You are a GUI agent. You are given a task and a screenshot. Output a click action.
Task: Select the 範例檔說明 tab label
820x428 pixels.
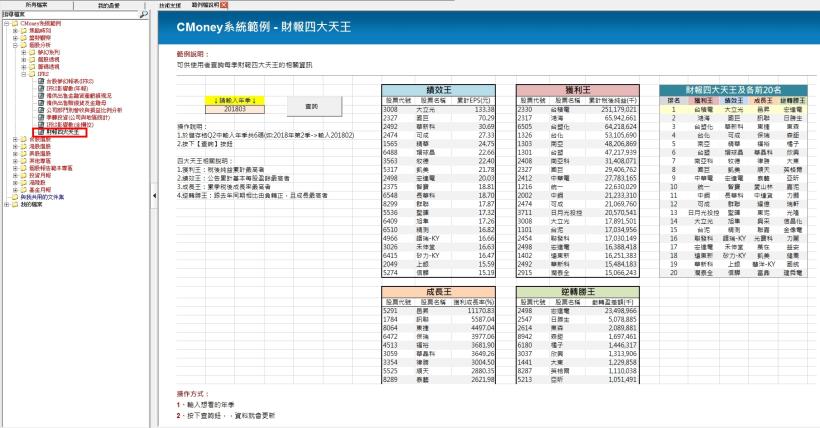point(205,5)
